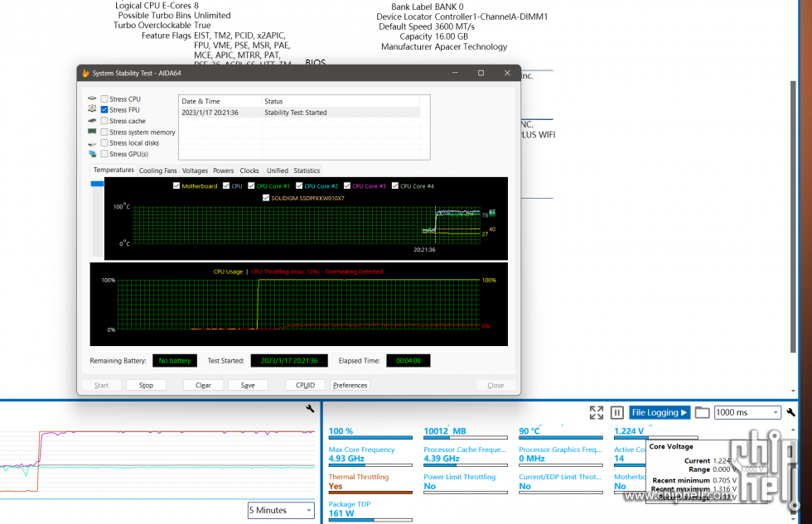Select the Stability Test Started log row
Viewport: 812px width, 524px height.
pyautogui.click(x=299, y=113)
